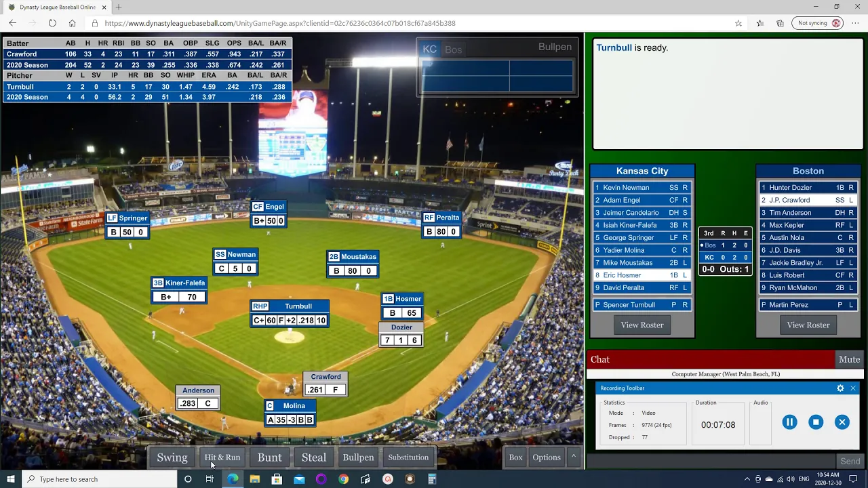868x488 pixels.
Task: Click Spencer Turnbull pitcher lineup row
Action: tap(642, 305)
